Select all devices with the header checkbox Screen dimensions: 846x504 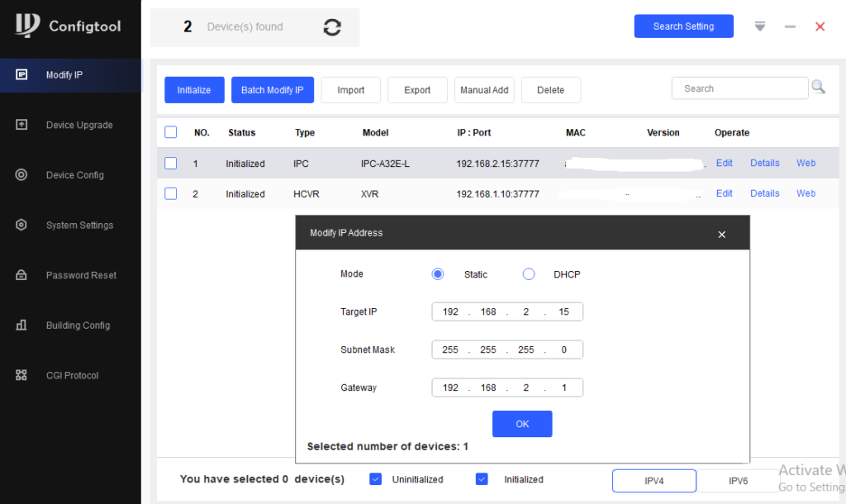[x=171, y=132]
